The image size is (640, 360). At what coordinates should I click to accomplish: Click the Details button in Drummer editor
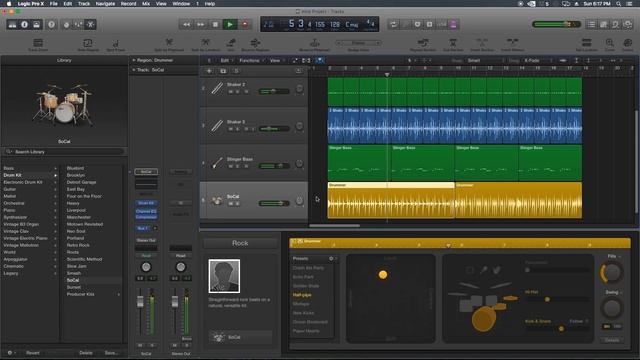click(x=612, y=340)
